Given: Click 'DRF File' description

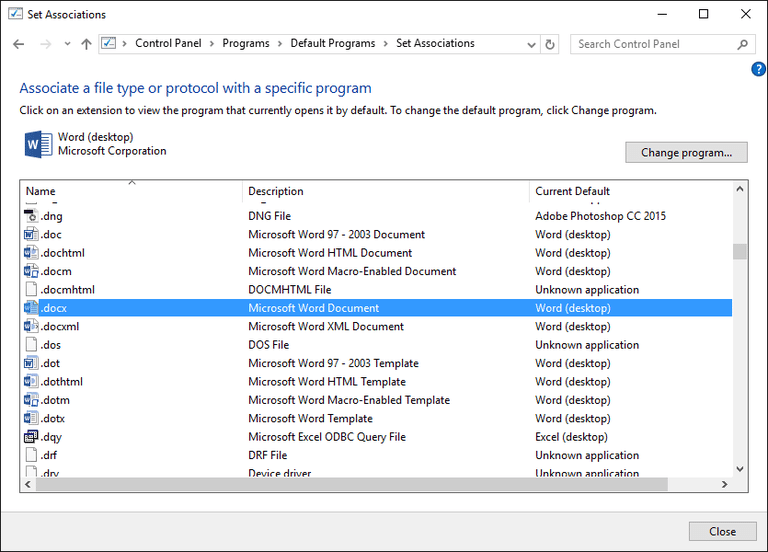Looking at the screenshot, I should 267,455.
